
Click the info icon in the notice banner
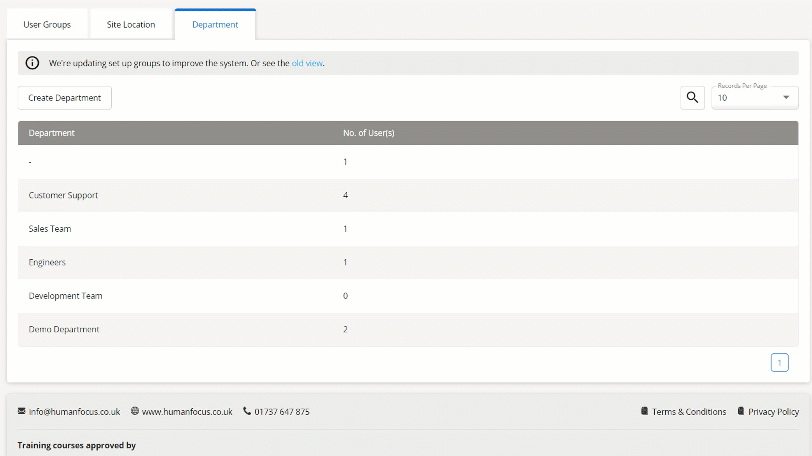32,63
